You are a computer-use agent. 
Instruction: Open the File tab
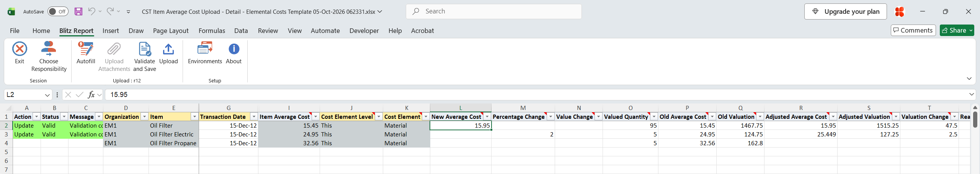click(15, 31)
